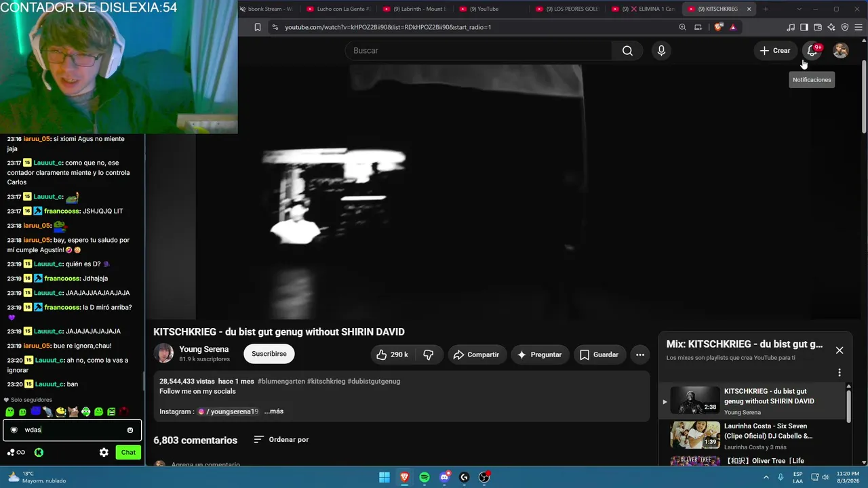Viewport: 868px width, 488px height.
Task: Click the ESP LAA language indicator
Action: point(798,477)
